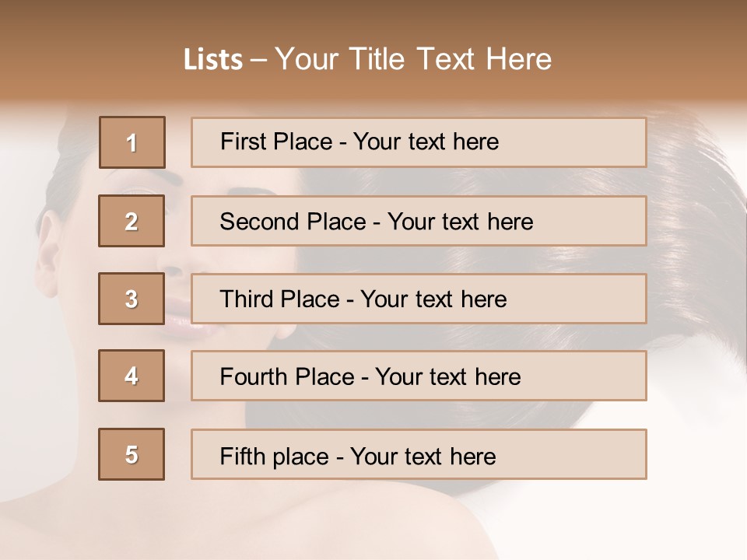Image resolution: width=747 pixels, height=560 pixels.
Task: Click the bold word 'Lists' in title
Action: coord(213,60)
